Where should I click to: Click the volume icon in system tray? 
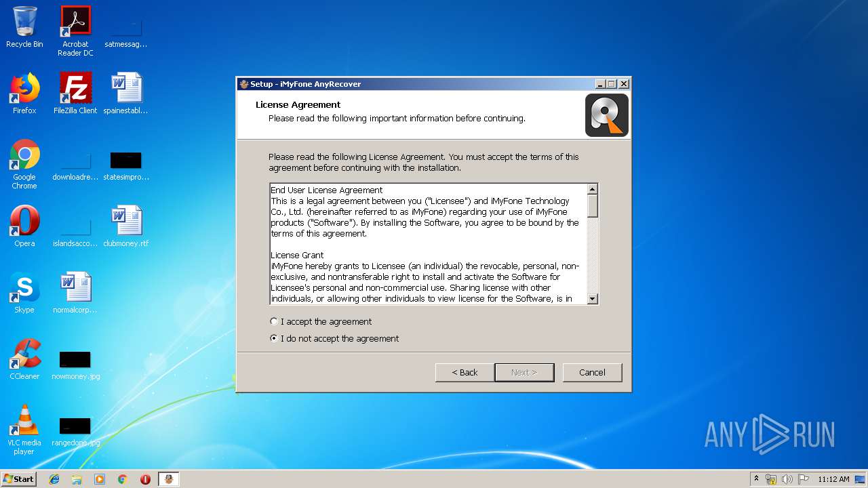click(x=787, y=479)
